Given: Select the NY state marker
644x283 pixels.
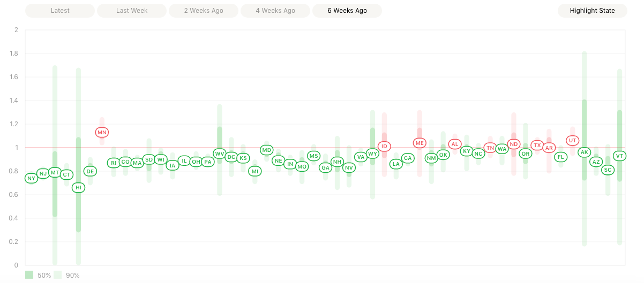Looking at the screenshot, I should click(31, 178).
